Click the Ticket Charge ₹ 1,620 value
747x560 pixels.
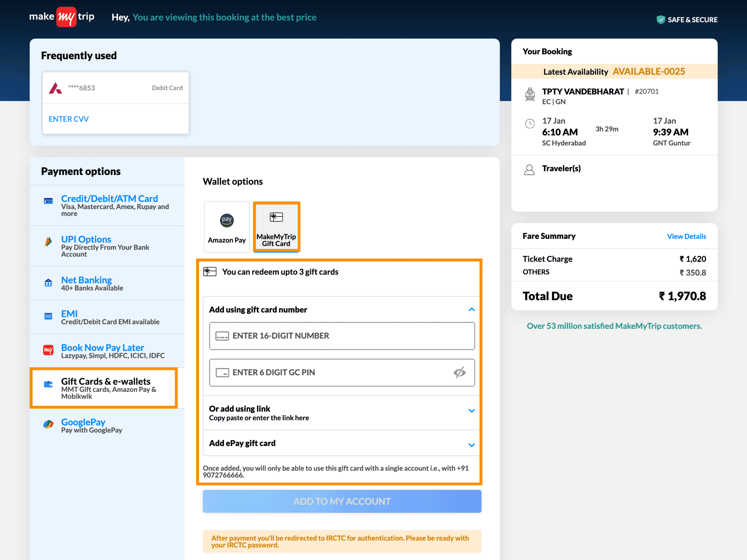click(693, 259)
